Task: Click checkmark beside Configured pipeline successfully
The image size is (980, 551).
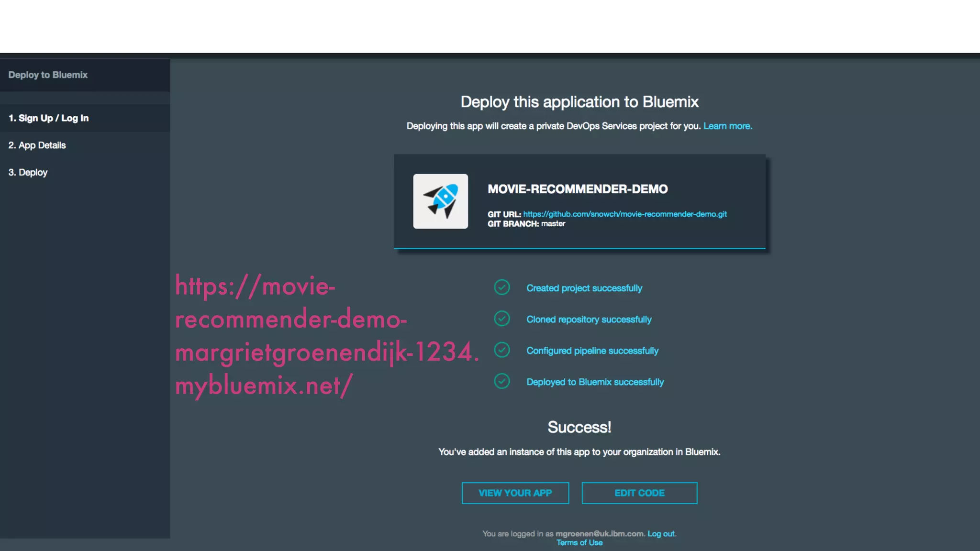Action: tap(502, 350)
